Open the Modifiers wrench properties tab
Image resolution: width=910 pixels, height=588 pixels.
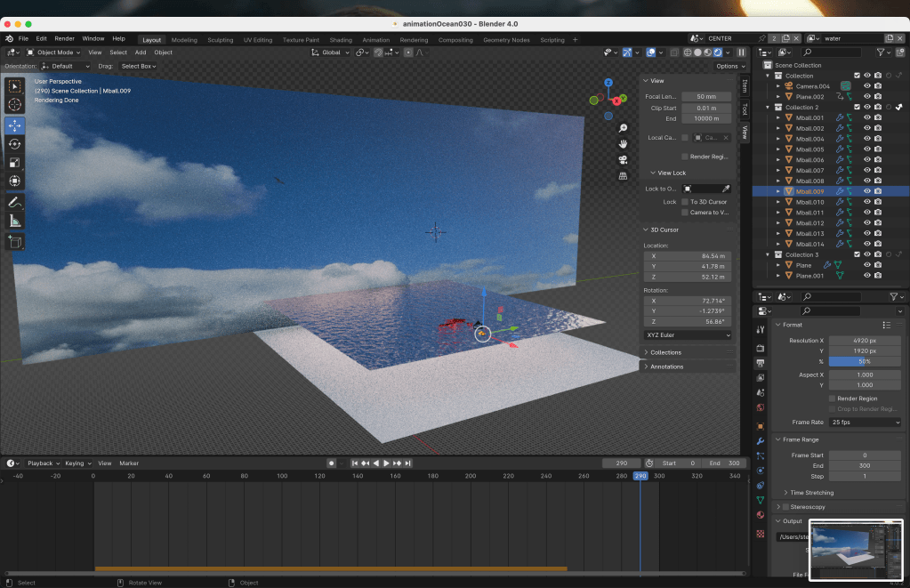click(x=761, y=440)
